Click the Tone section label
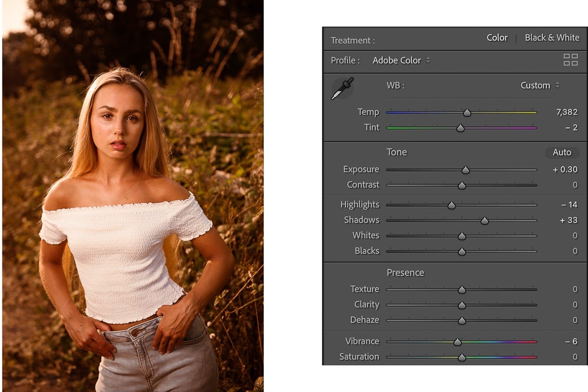 click(396, 152)
